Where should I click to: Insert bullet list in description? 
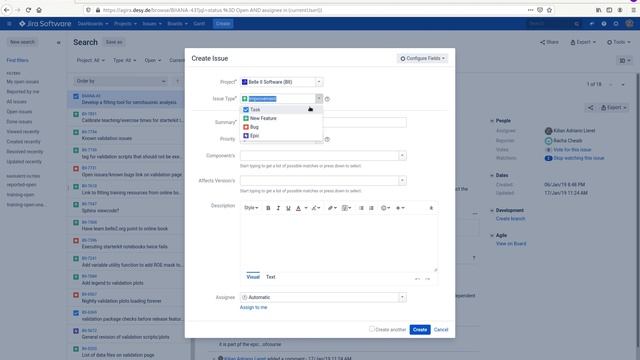click(x=361, y=208)
